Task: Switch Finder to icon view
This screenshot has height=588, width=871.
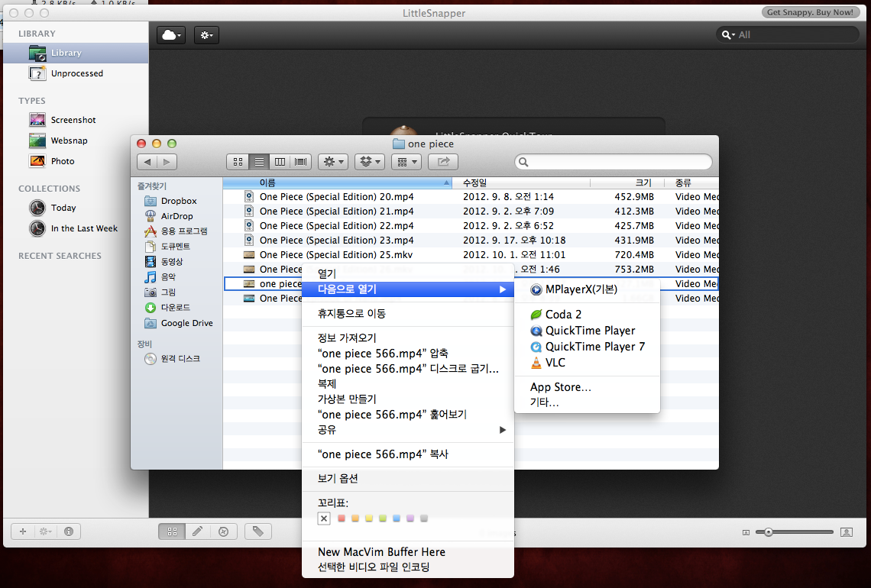Action: point(238,162)
